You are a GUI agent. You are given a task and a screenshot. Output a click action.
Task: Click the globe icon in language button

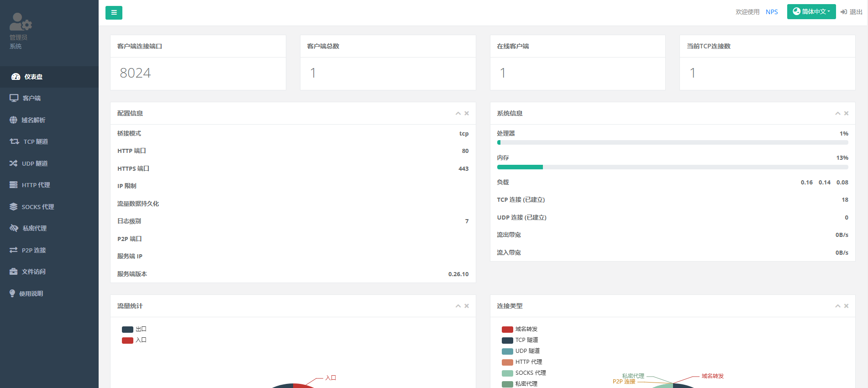click(796, 11)
